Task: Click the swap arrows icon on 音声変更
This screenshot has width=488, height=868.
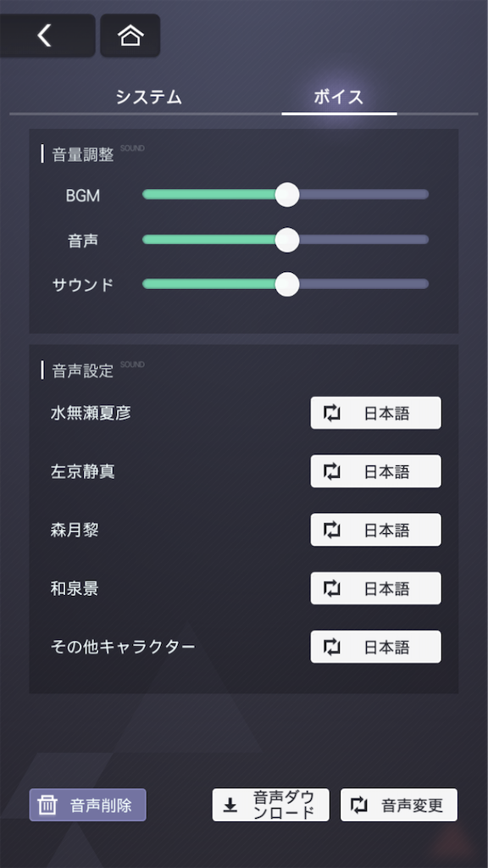Action: pos(359,805)
